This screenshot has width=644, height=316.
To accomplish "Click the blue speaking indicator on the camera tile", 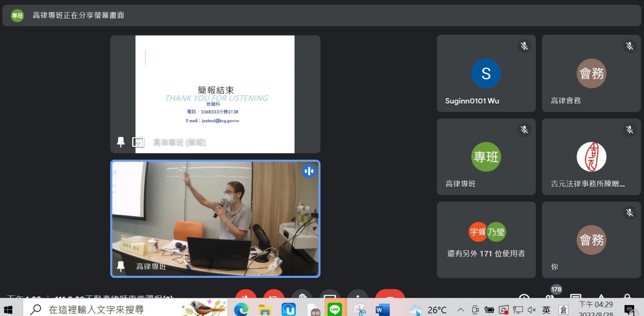I will [x=309, y=171].
